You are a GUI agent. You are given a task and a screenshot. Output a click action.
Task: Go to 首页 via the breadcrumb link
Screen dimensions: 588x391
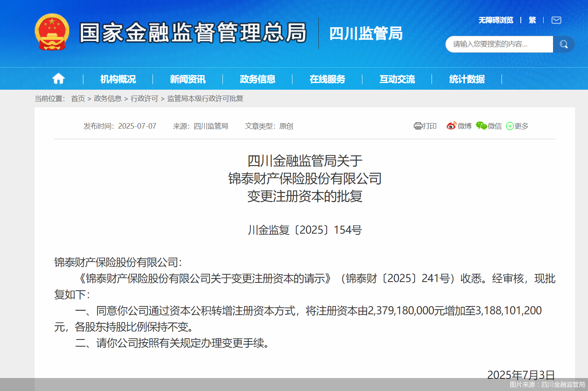pos(78,99)
